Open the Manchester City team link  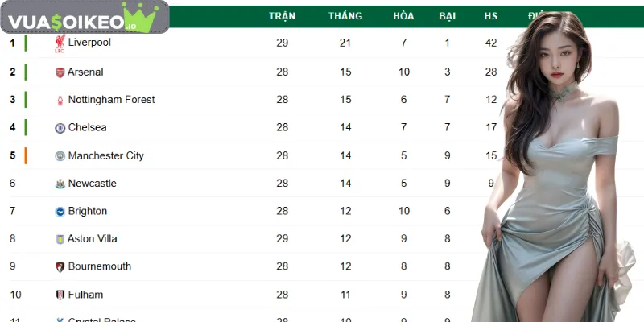pos(105,155)
